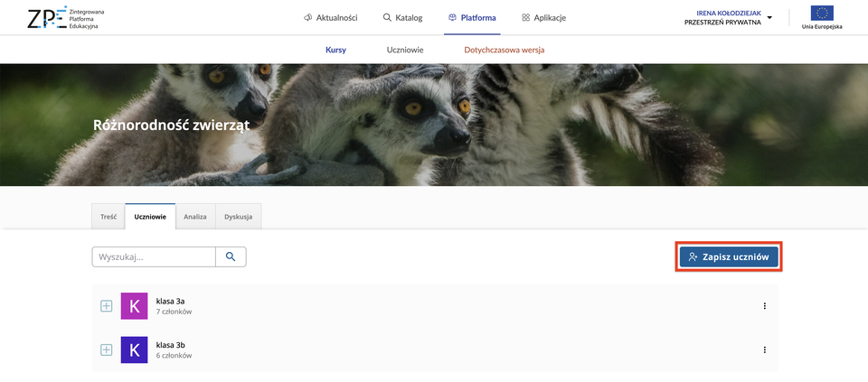Go to Katalog in the top navigation
The image size is (868, 382).
click(x=402, y=17)
